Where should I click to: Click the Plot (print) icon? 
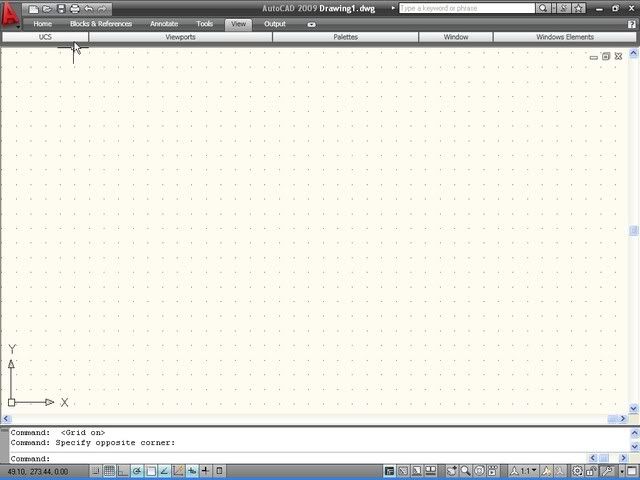coord(75,8)
